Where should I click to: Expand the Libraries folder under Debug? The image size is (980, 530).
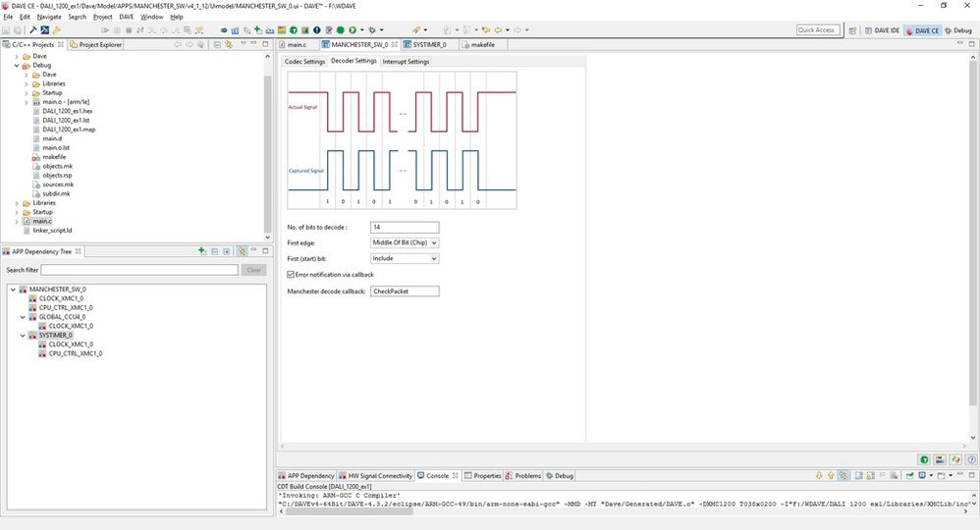point(27,83)
